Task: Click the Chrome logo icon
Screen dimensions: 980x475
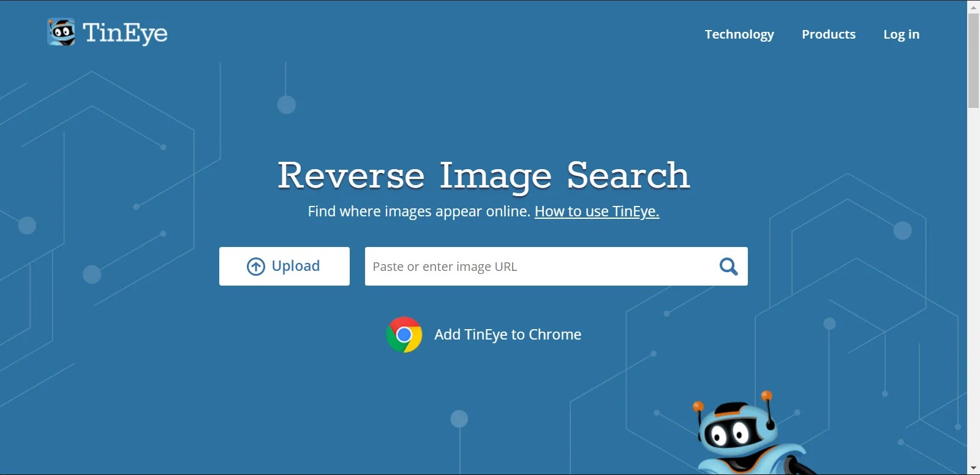Action: coord(404,335)
